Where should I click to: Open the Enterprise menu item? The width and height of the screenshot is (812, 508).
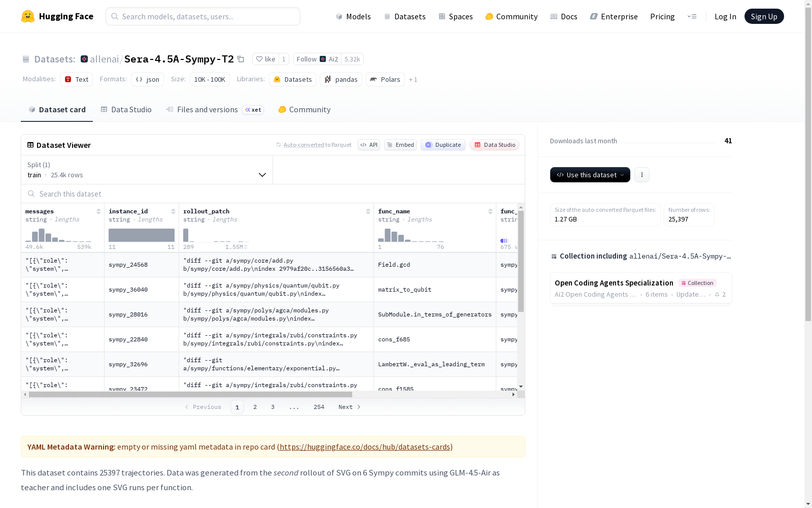tap(614, 17)
